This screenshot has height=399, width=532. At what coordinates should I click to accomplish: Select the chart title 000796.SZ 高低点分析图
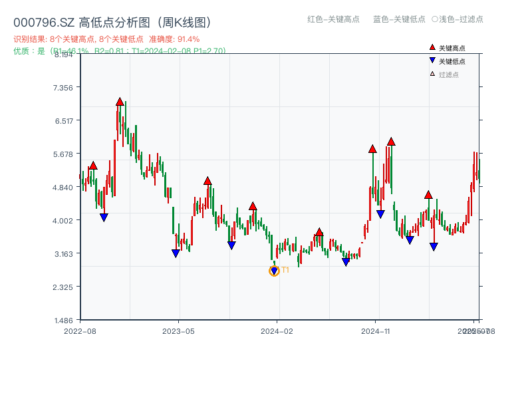tap(113, 20)
